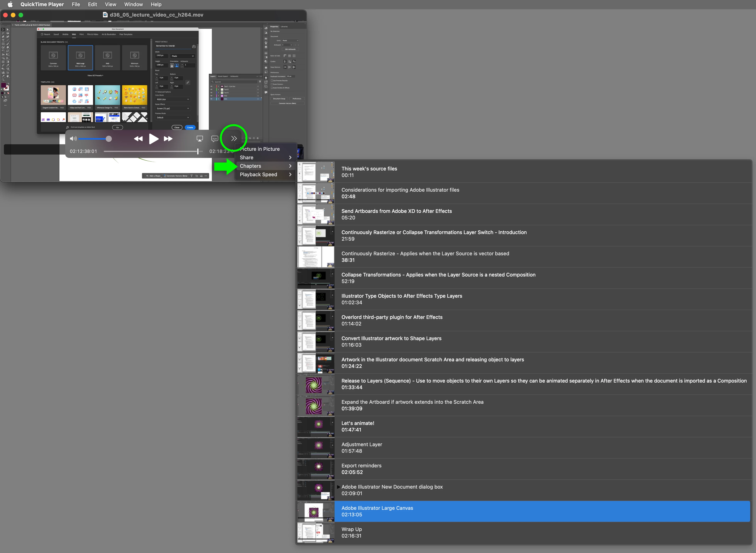Go to the Let's animate! chapter
The width and height of the screenshot is (756, 553).
point(358,426)
